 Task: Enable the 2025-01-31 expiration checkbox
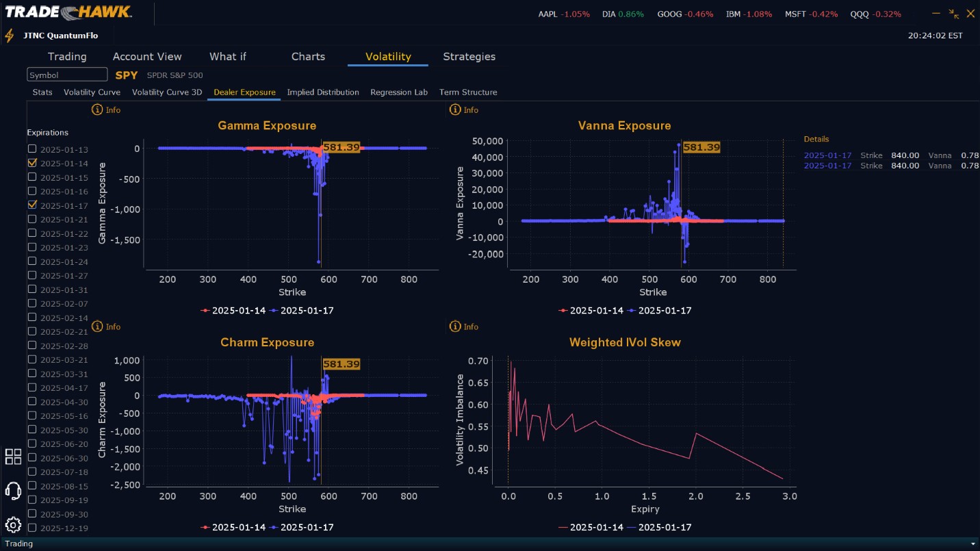(x=32, y=289)
